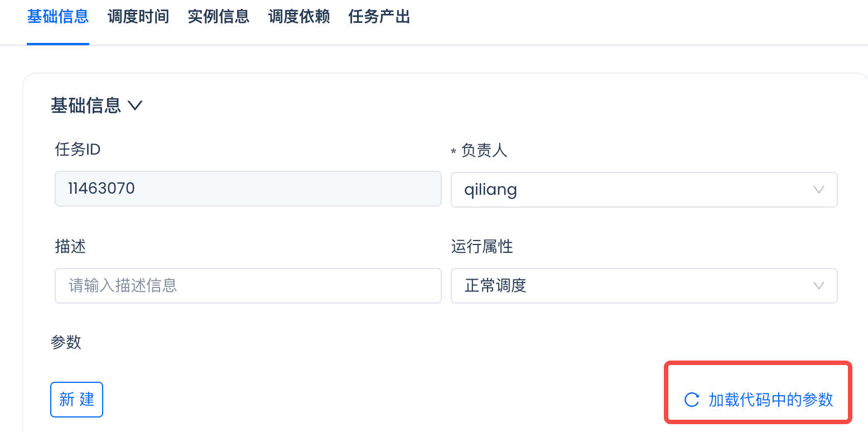Select the 任务产出 tab
The height and width of the screenshot is (432, 868).
[379, 17]
